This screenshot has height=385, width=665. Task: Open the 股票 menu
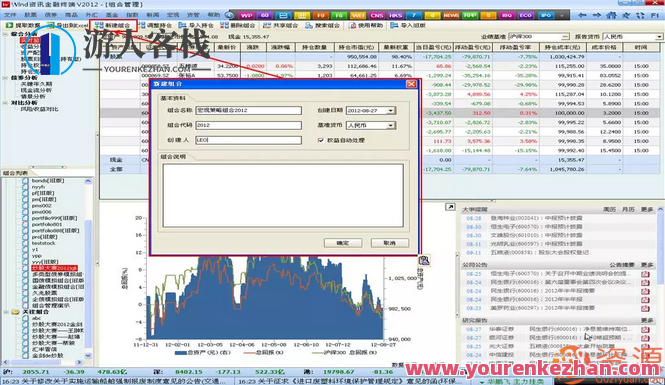pyautogui.click(x=30, y=15)
